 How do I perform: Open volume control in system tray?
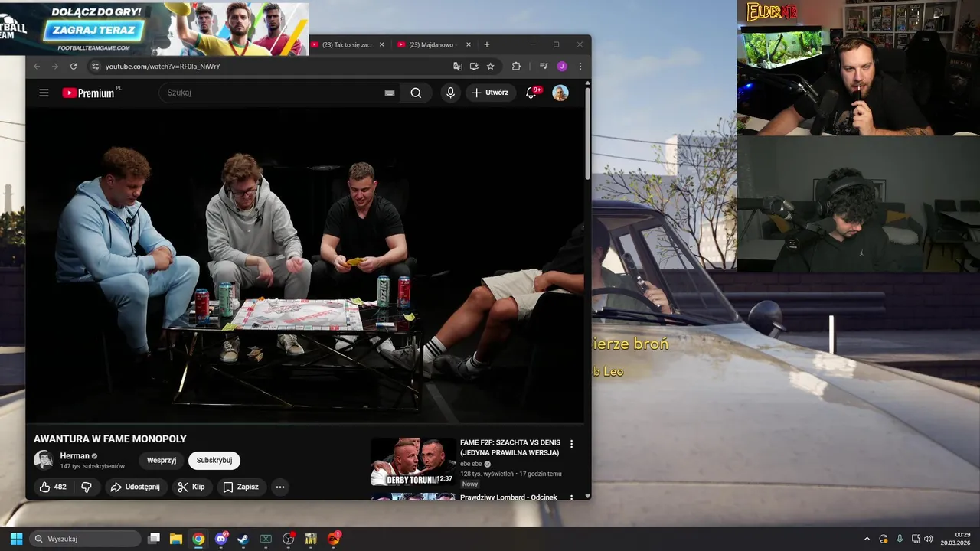929,539
